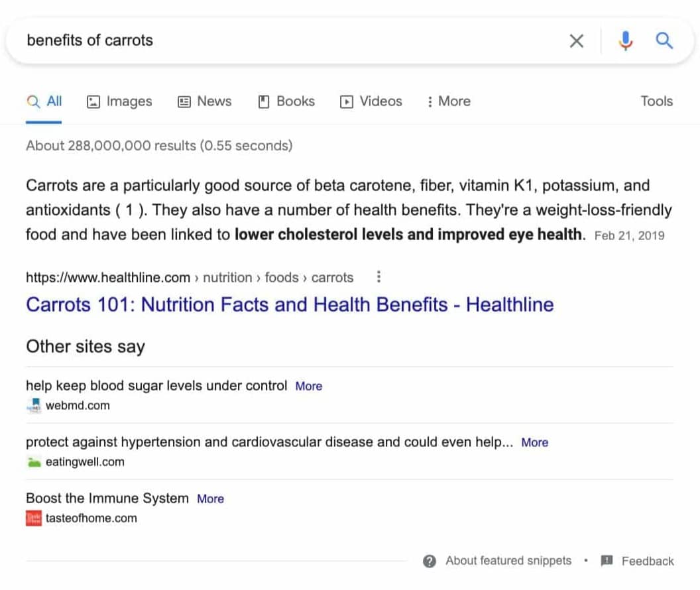The width and height of the screenshot is (700, 590).
Task: Open About featured snippets link
Action: click(x=508, y=561)
